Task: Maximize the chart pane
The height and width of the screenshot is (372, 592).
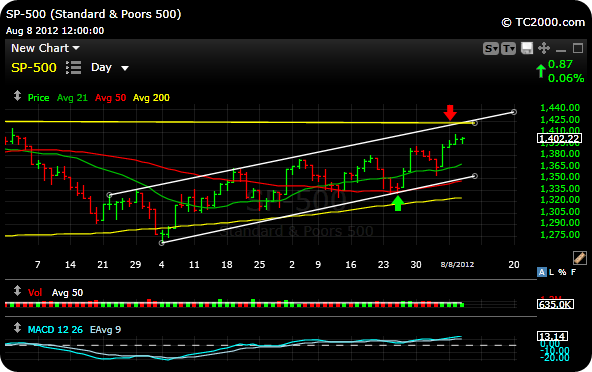Action: (578, 48)
